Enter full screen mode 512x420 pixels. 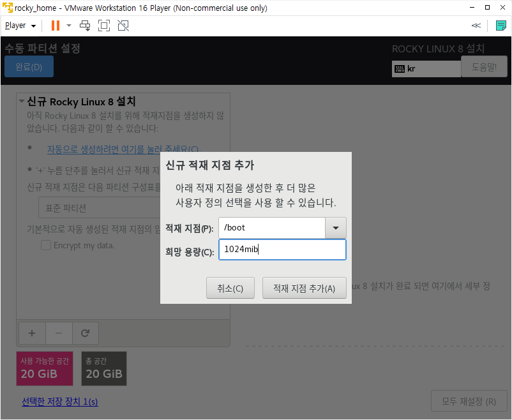[x=104, y=26]
